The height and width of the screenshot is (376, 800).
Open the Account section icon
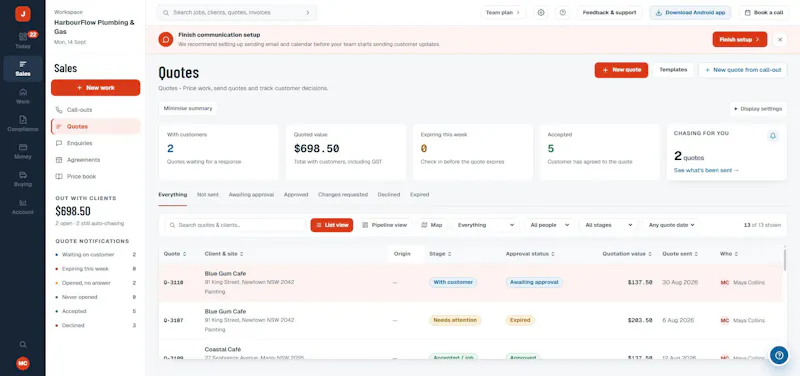click(x=22, y=207)
